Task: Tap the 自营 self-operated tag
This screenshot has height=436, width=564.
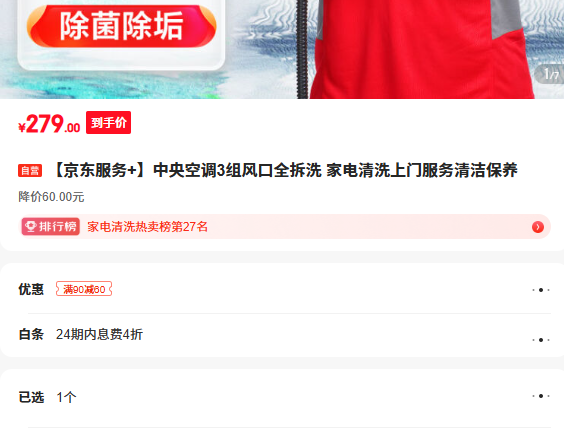Action: (x=30, y=171)
